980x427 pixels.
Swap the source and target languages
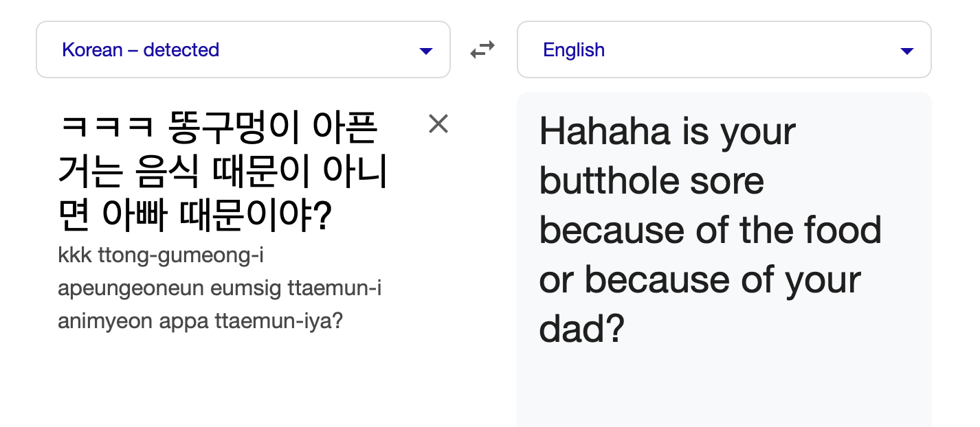tap(482, 50)
